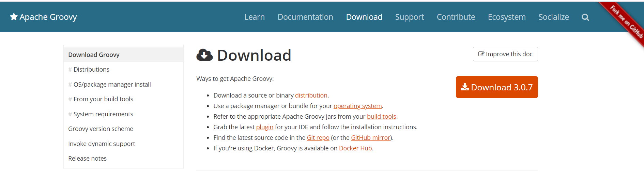644x177 pixels.
Task: Follow the operating system link
Action: [358, 106]
